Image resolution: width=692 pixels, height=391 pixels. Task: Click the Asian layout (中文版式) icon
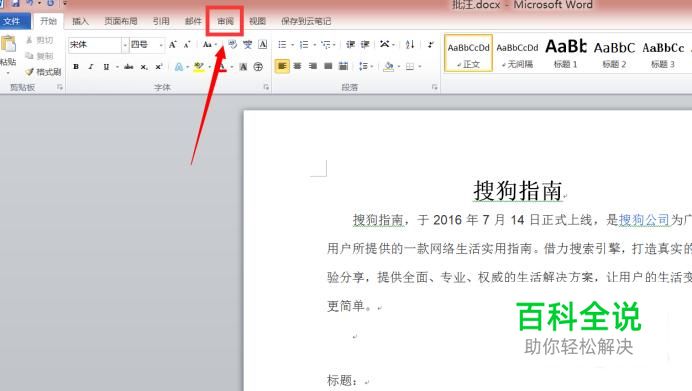click(x=385, y=45)
